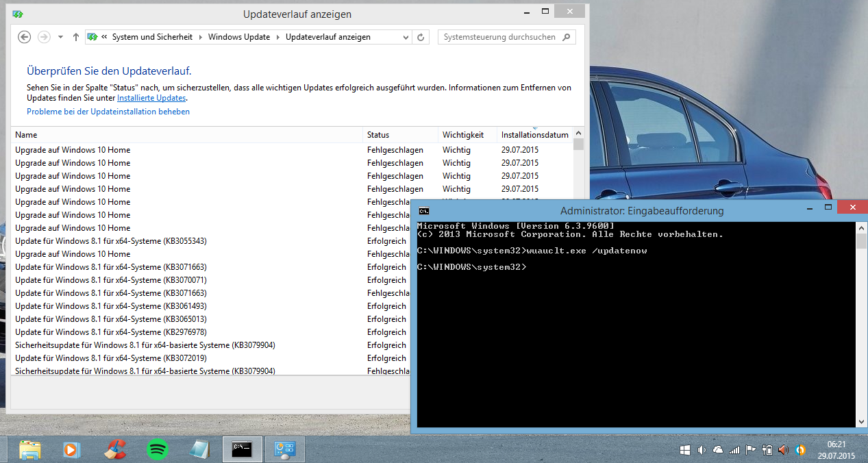Open the network signal tray icon

[734, 450]
